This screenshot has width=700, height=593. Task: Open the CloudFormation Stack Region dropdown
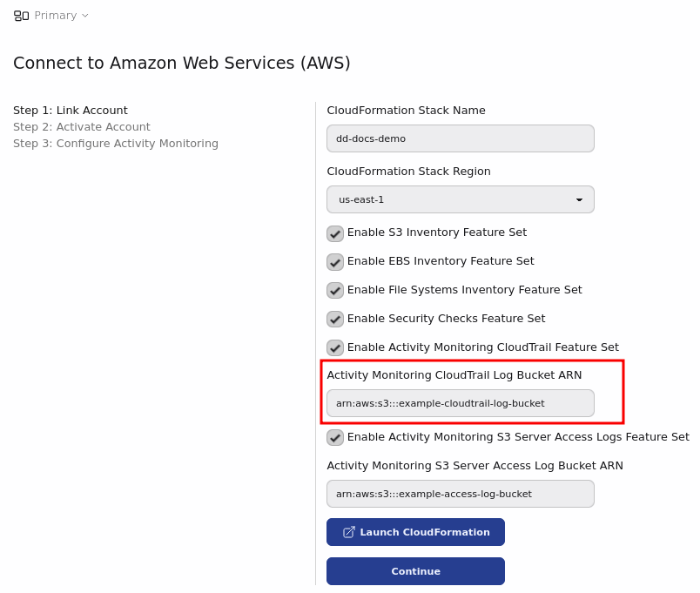click(460, 199)
